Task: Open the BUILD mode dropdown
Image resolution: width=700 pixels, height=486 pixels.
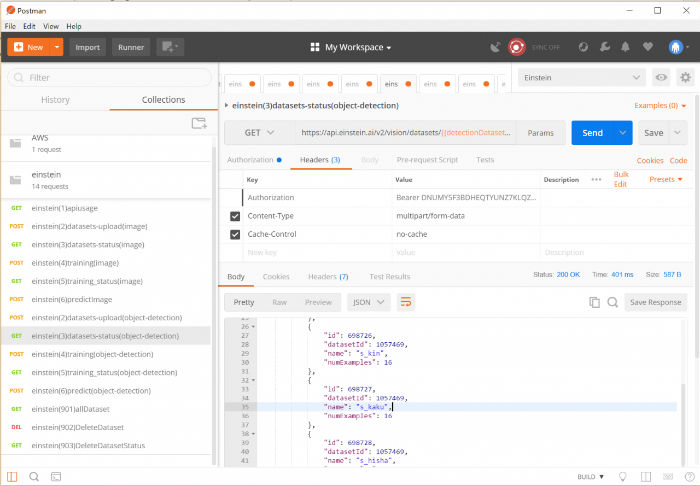Action: pyautogui.click(x=590, y=477)
